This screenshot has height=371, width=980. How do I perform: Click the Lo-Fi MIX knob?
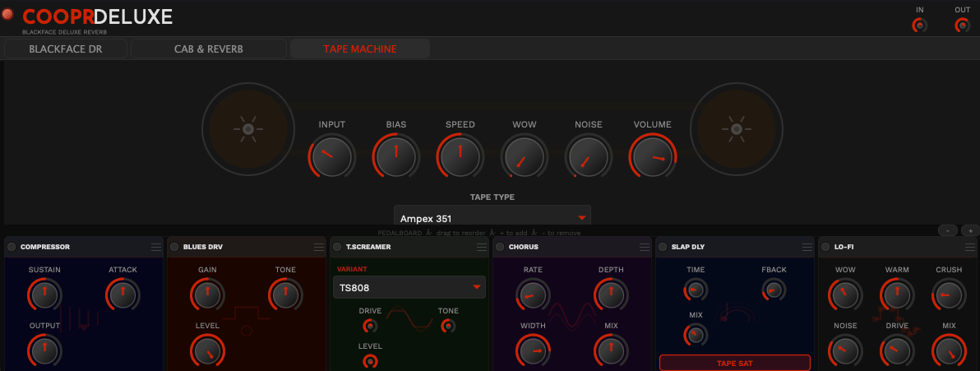pyautogui.click(x=950, y=350)
